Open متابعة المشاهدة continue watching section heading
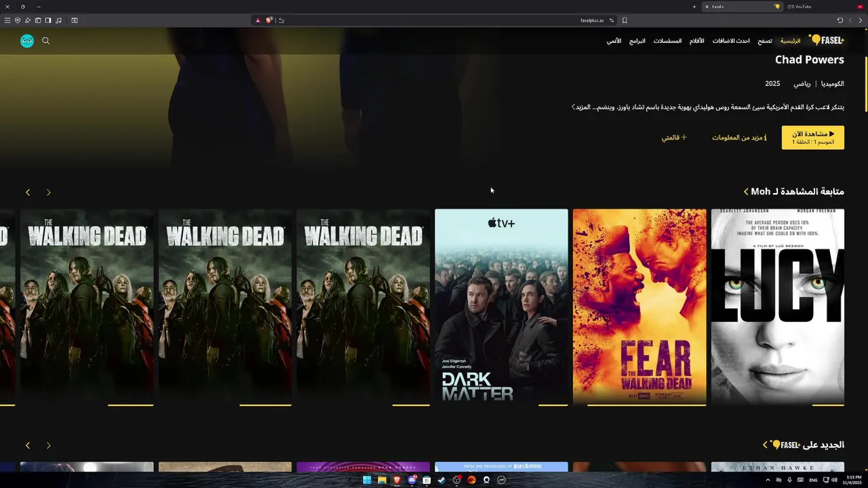 pyautogui.click(x=793, y=192)
